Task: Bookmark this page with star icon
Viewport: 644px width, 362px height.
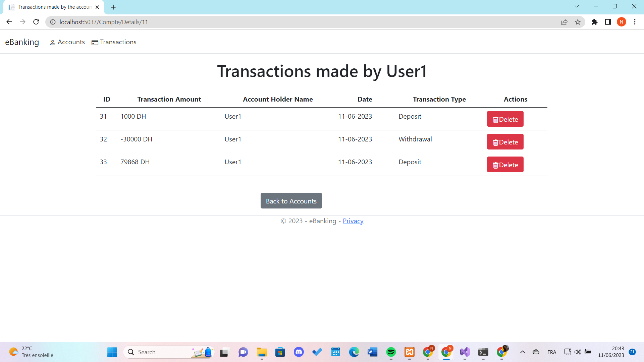Action: [x=578, y=22]
